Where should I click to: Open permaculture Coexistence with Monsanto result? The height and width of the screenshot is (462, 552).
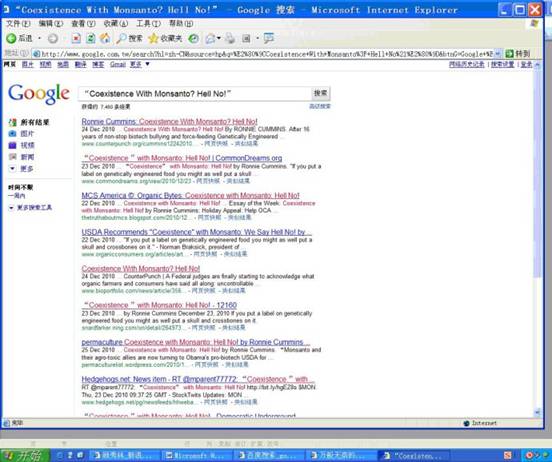tap(196, 342)
